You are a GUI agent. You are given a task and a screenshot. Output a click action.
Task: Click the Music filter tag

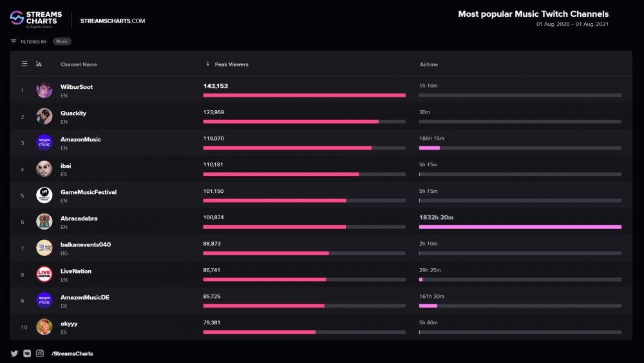pyautogui.click(x=62, y=41)
